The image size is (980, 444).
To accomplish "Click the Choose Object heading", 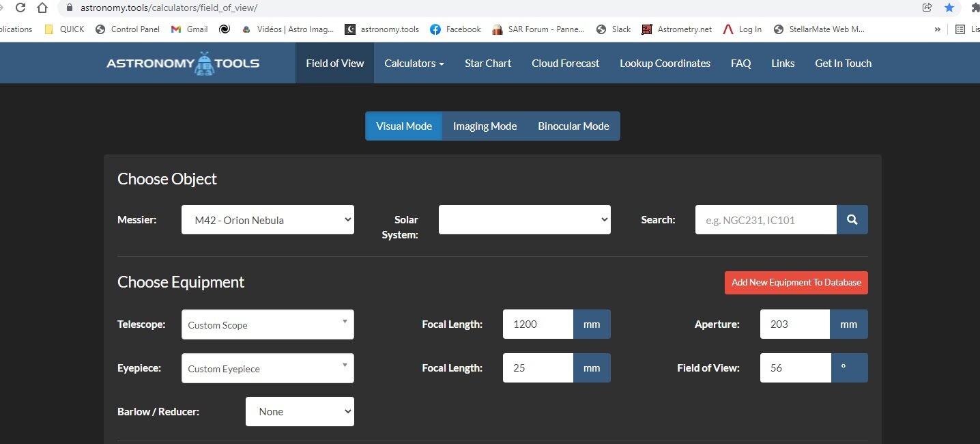I will point(167,179).
